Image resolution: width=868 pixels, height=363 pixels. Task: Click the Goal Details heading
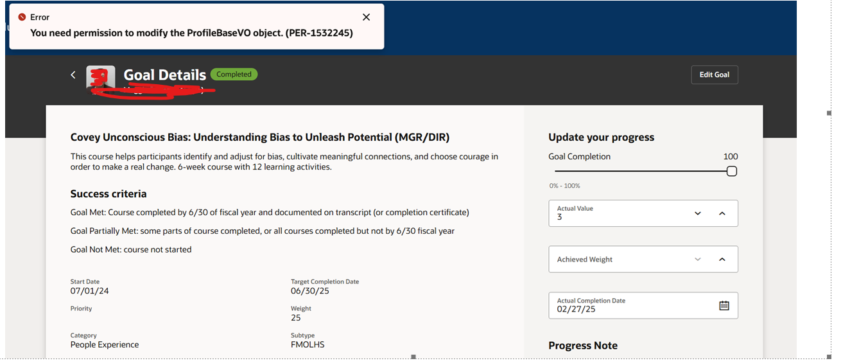tap(165, 75)
